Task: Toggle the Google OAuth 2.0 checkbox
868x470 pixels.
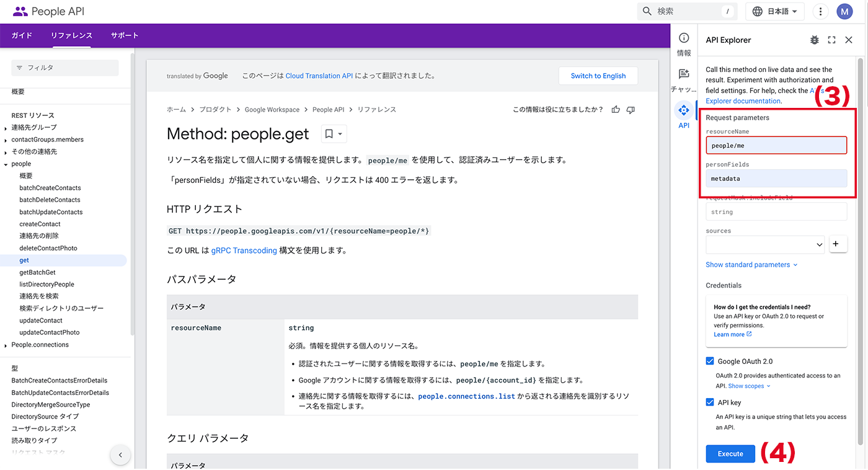Action: (x=710, y=361)
